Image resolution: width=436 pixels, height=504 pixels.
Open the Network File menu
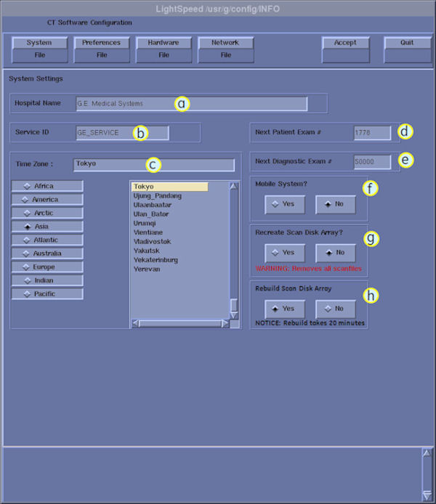tap(225, 49)
